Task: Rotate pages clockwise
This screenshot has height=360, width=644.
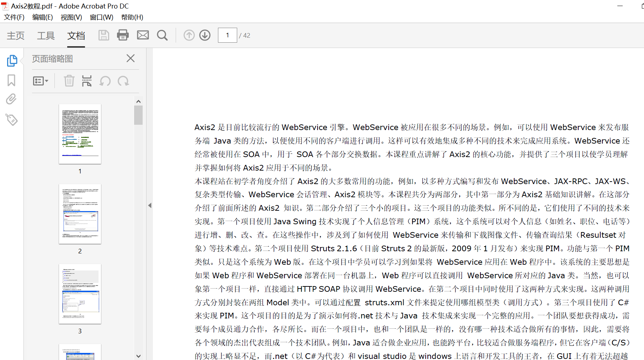Action: pos(123,81)
